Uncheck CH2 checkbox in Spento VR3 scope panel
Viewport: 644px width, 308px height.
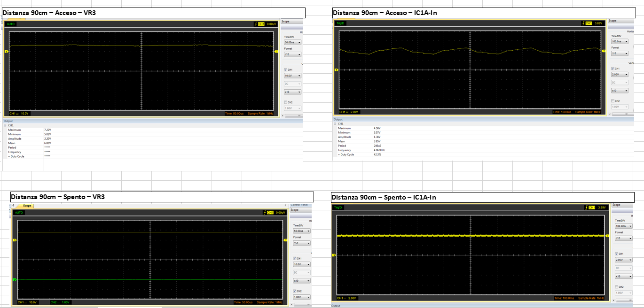pos(294,291)
